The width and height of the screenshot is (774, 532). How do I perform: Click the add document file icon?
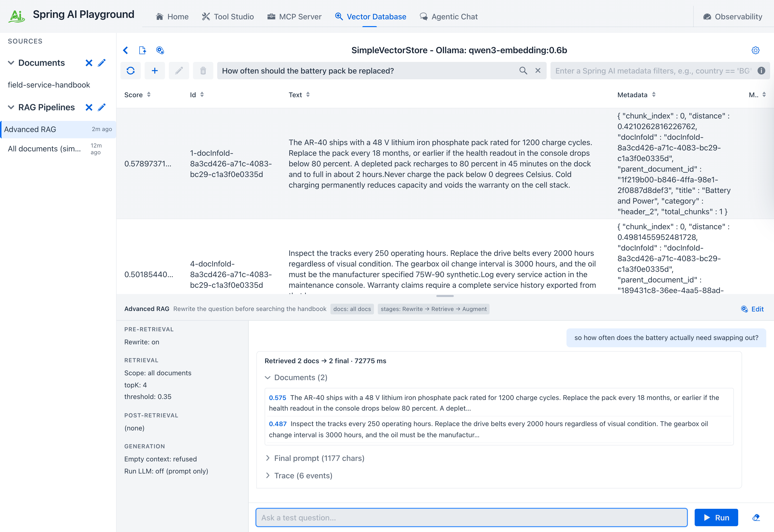(x=142, y=50)
